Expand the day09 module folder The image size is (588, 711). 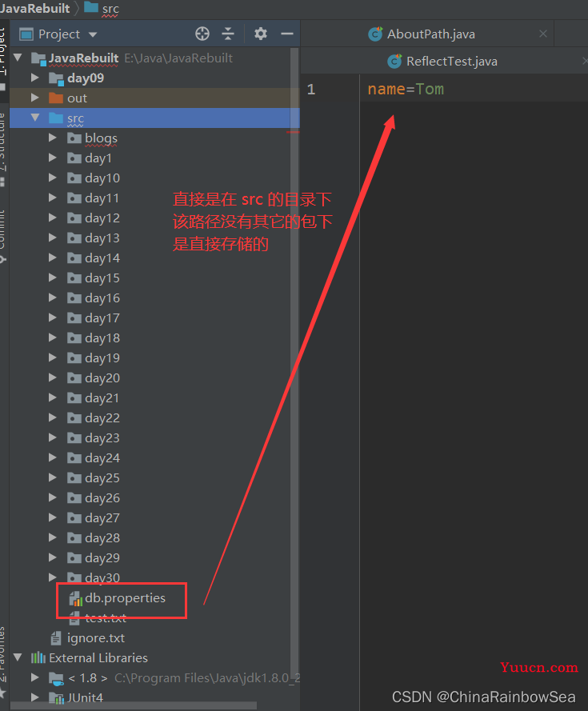[x=34, y=78]
